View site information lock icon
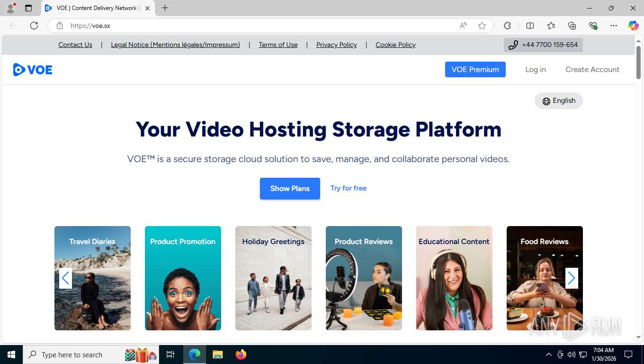 [x=60, y=26]
